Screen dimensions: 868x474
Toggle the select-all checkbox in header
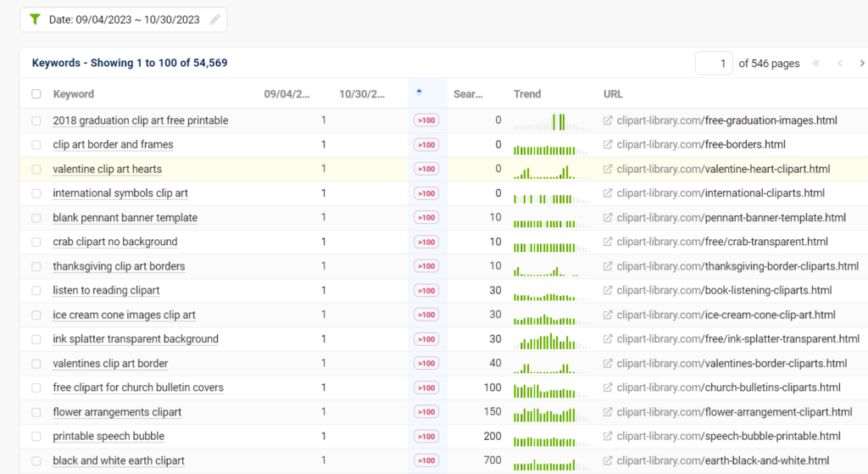pos(36,94)
